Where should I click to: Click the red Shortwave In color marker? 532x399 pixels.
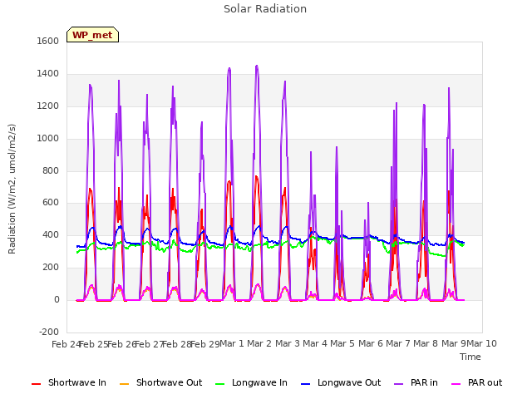(x=36, y=384)
